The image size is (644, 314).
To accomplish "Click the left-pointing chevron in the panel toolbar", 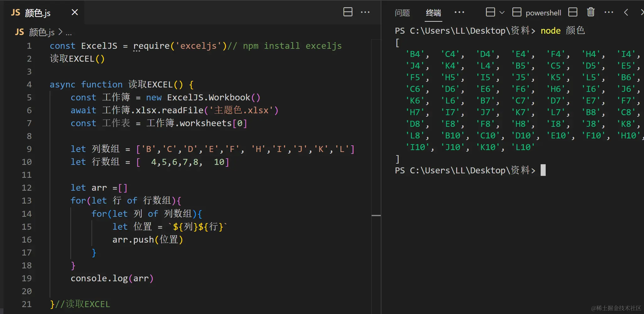I will pyautogui.click(x=626, y=12).
